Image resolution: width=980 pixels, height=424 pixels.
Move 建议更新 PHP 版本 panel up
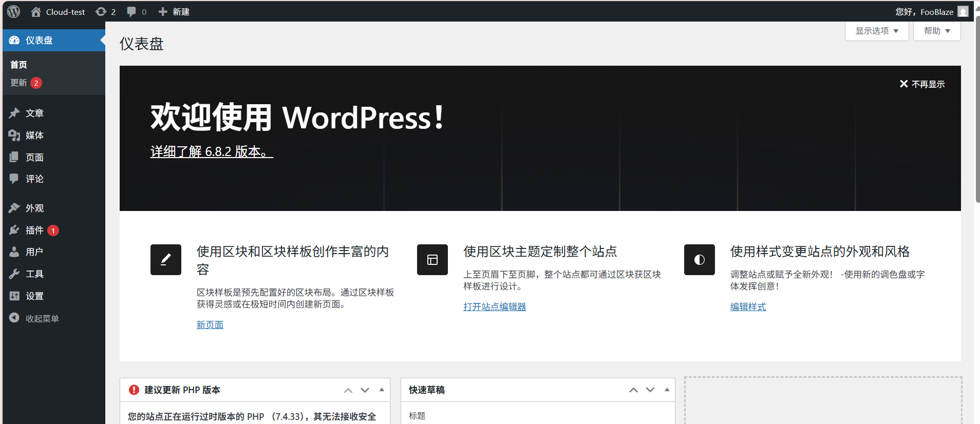click(x=348, y=390)
